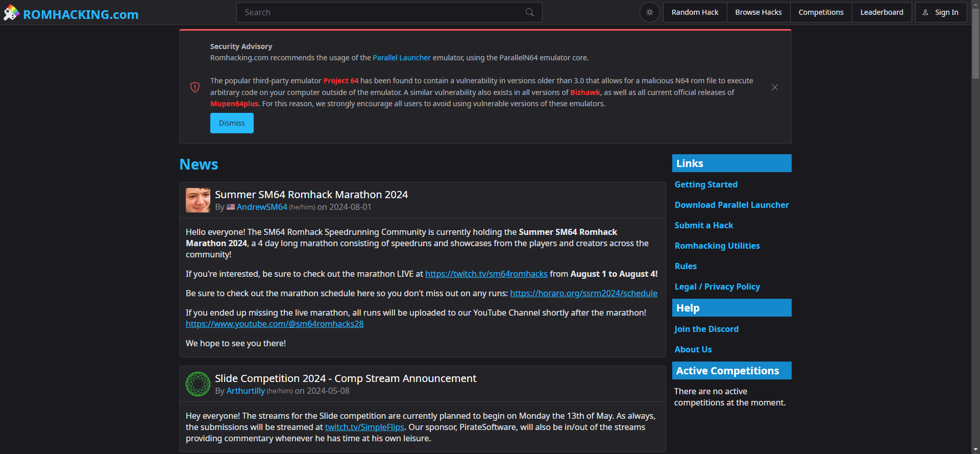Image resolution: width=980 pixels, height=454 pixels.
Task: Open the Random Hack menu item
Action: click(x=695, y=12)
